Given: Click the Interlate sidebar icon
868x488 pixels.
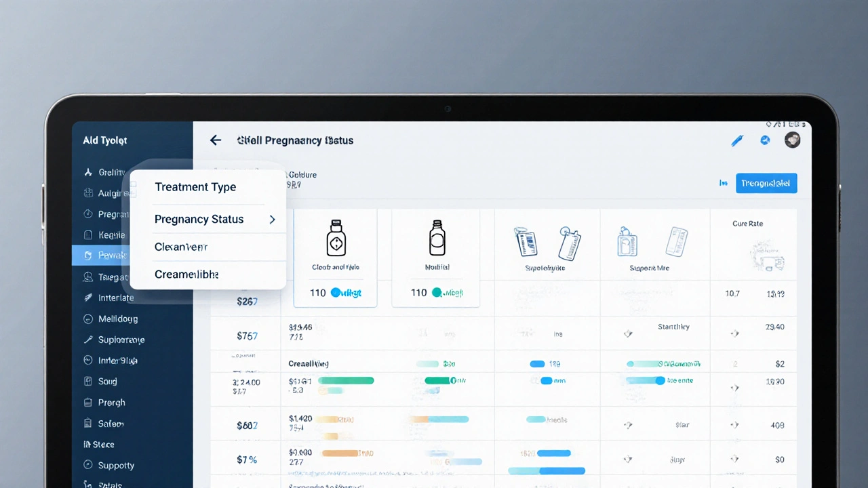Looking at the screenshot, I should click(x=87, y=298).
